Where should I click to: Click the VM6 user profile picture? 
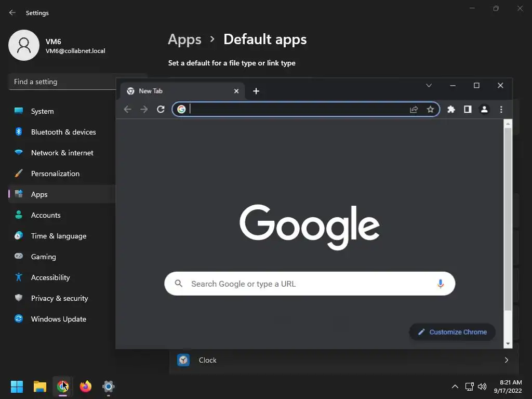click(x=24, y=45)
